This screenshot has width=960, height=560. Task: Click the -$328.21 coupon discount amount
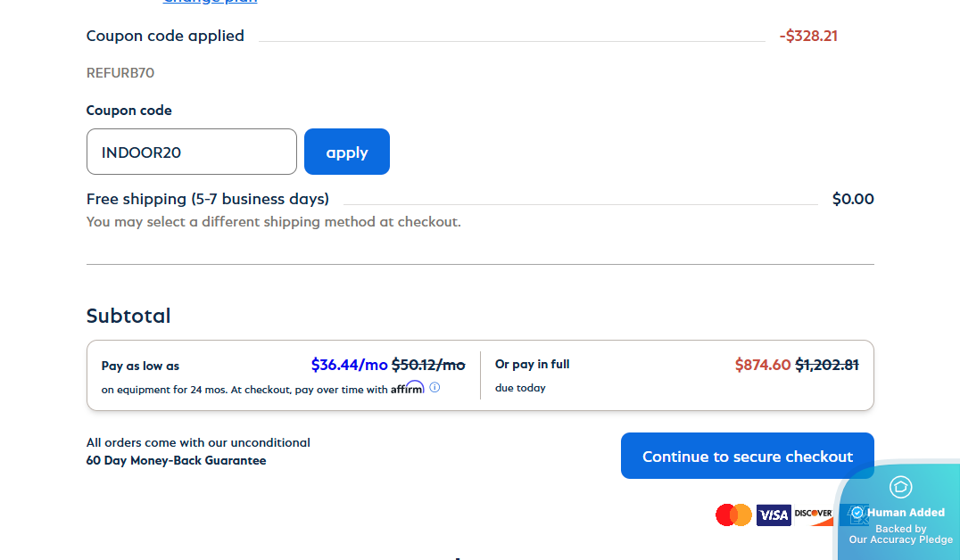(807, 37)
